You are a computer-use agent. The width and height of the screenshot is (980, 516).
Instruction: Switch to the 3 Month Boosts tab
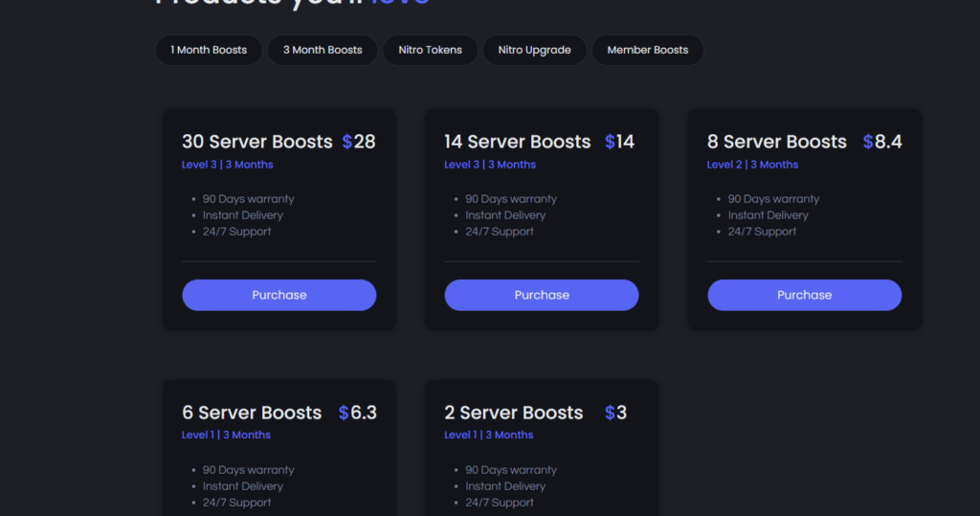[x=323, y=50]
